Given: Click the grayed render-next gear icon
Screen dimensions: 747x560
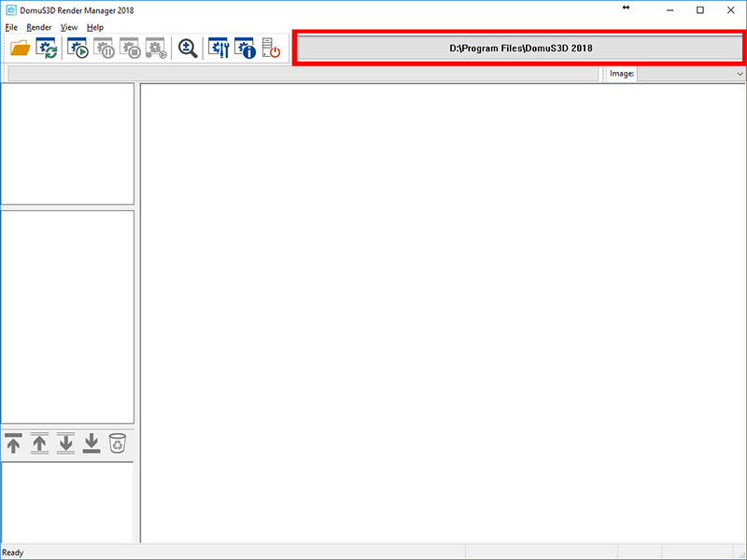Looking at the screenshot, I should coord(156,49).
